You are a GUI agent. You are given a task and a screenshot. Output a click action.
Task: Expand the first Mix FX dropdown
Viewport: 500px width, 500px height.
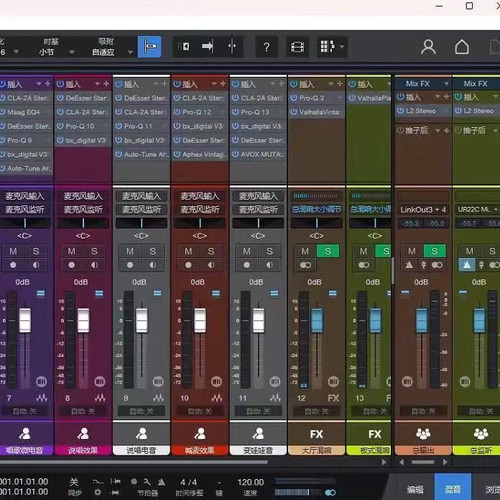(x=446, y=84)
